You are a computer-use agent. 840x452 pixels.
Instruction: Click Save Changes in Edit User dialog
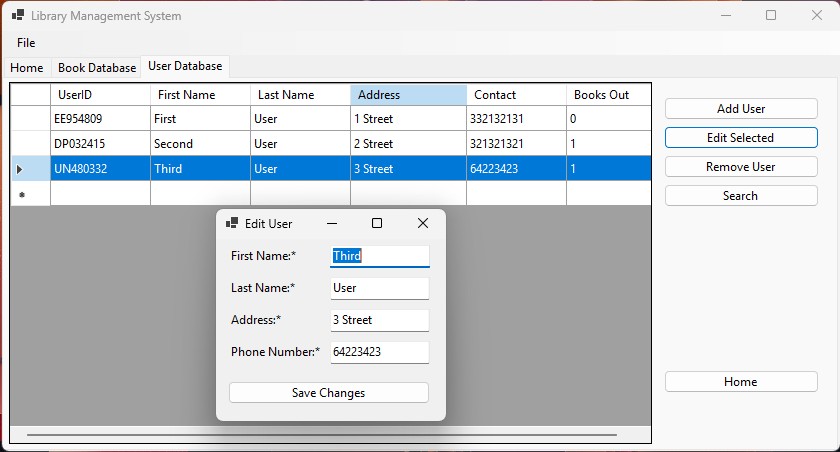(x=328, y=393)
